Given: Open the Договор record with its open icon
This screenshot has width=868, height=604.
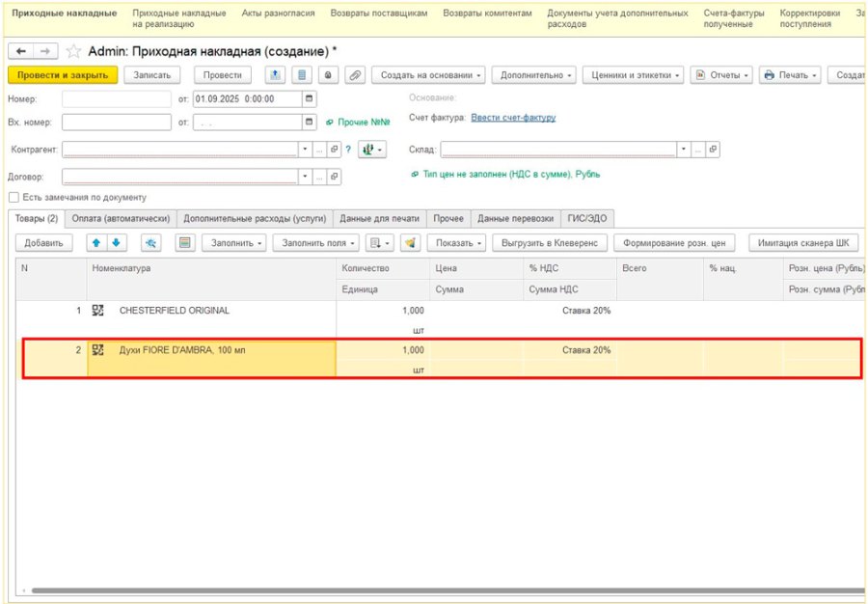Looking at the screenshot, I should tap(334, 177).
